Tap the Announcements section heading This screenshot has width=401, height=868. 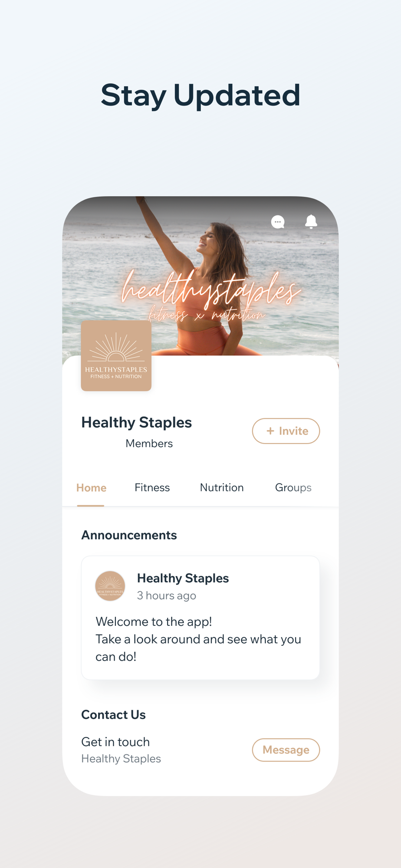pyautogui.click(x=129, y=535)
